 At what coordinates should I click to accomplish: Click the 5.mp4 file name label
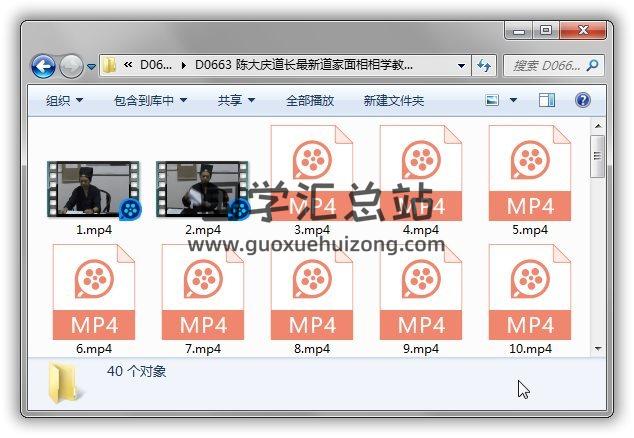tap(530, 230)
